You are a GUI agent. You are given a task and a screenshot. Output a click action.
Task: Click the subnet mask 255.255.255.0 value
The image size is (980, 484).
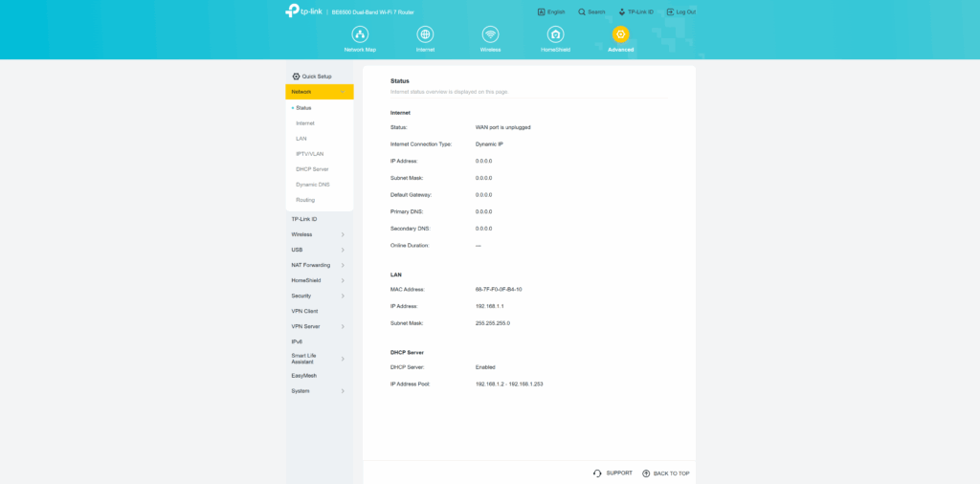click(x=493, y=323)
